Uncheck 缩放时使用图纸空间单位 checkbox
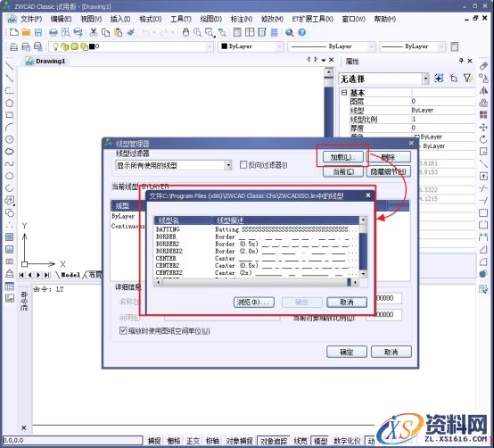The image size is (494, 448). click(x=123, y=331)
